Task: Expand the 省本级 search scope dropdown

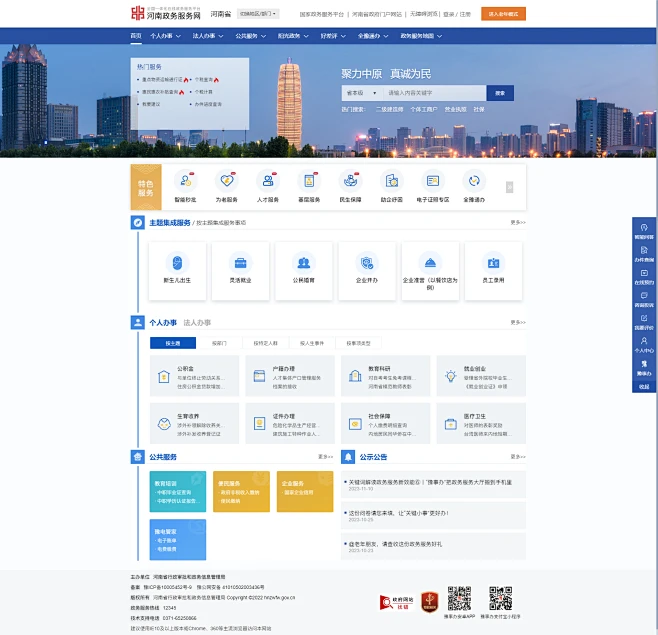Action: (x=360, y=93)
